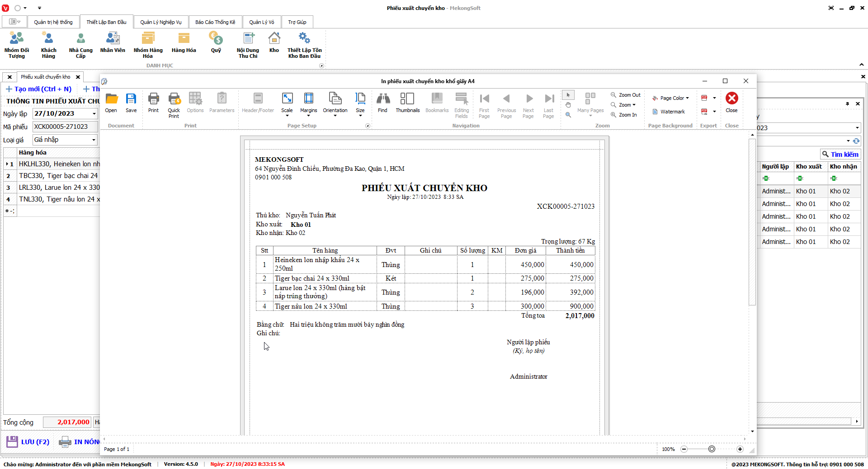Save the document with Save icon

point(131,103)
